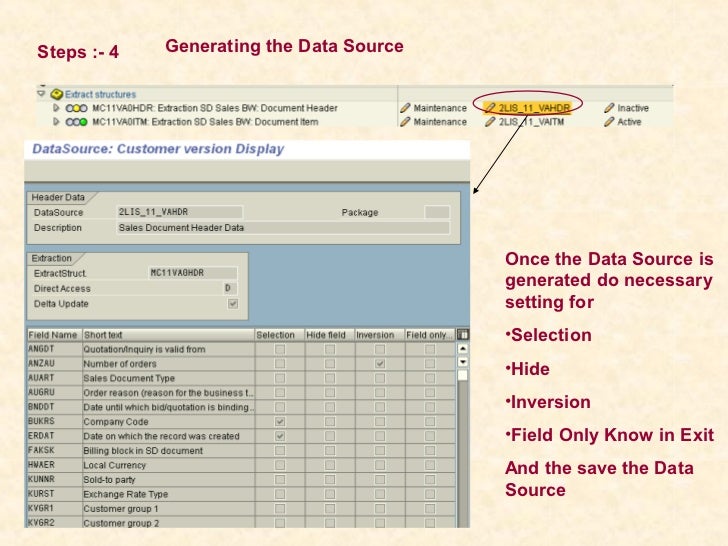
Task: Click the Active status for the item structure
Action: click(x=629, y=122)
